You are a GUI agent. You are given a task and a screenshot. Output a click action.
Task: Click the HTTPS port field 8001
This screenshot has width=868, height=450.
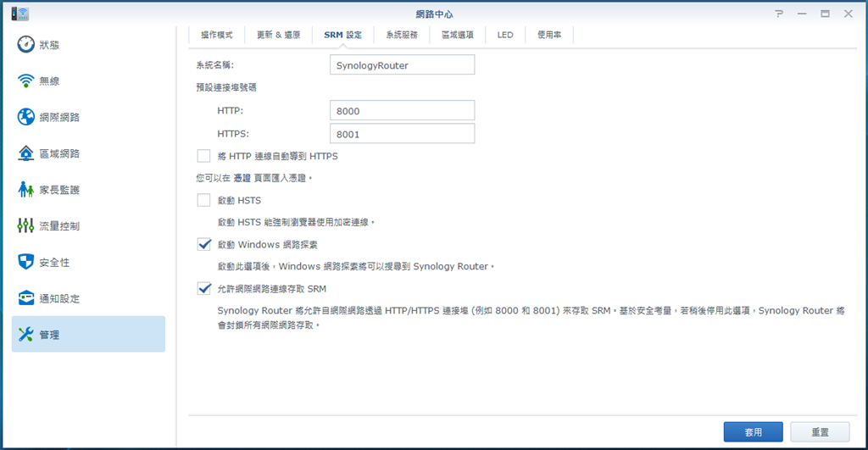click(x=402, y=134)
